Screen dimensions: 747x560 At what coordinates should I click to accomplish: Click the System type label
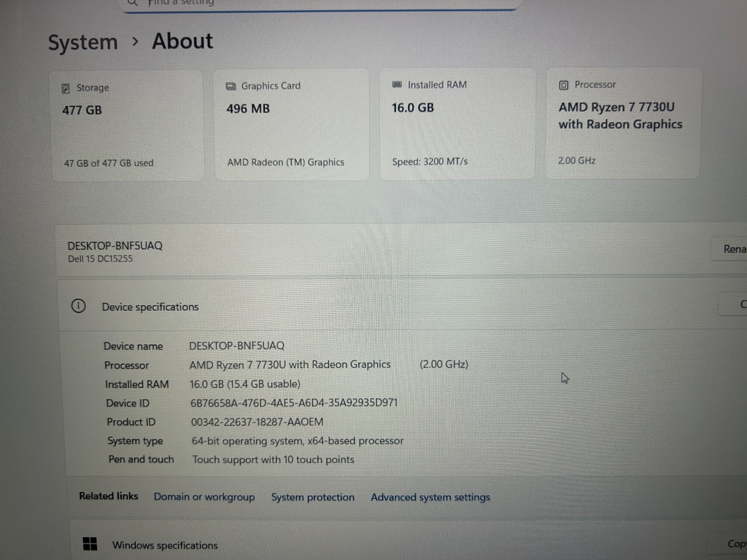[135, 441]
